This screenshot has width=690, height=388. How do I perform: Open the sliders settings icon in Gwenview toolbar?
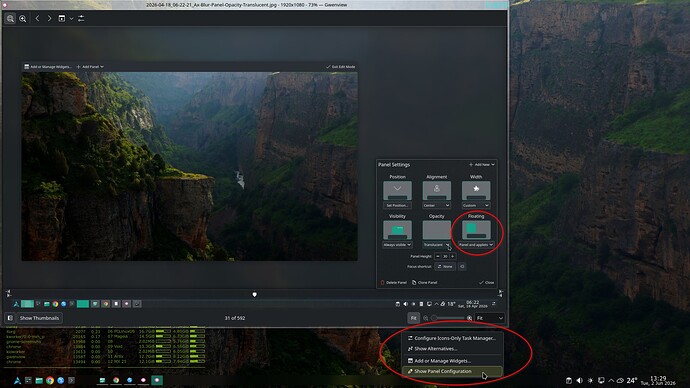click(x=81, y=18)
